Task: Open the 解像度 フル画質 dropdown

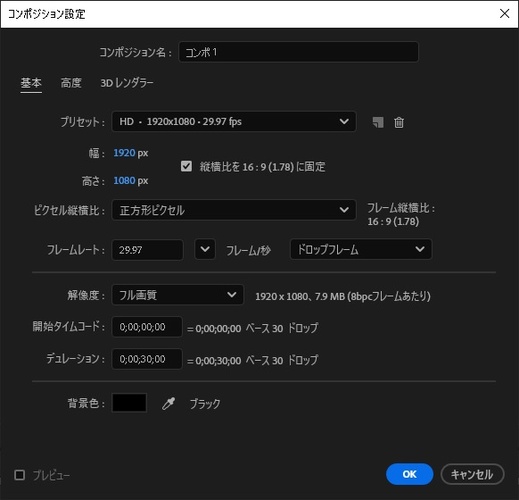Action: coord(177,295)
